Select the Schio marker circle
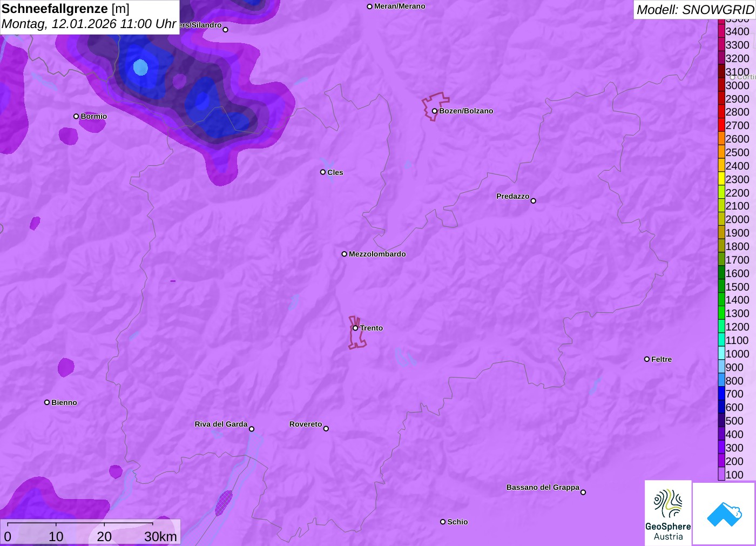This screenshot has height=546, width=756. [x=443, y=522]
